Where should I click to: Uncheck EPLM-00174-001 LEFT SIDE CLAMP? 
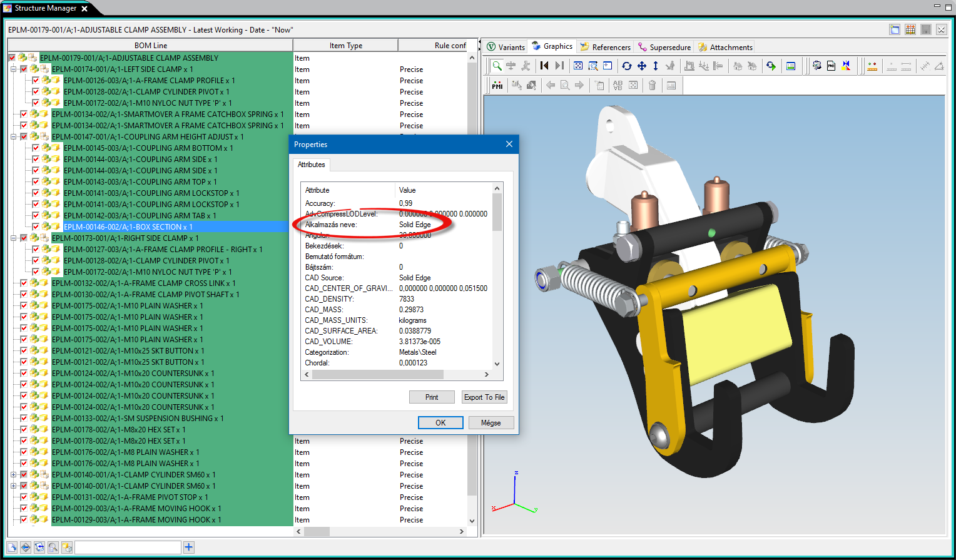pos(24,69)
